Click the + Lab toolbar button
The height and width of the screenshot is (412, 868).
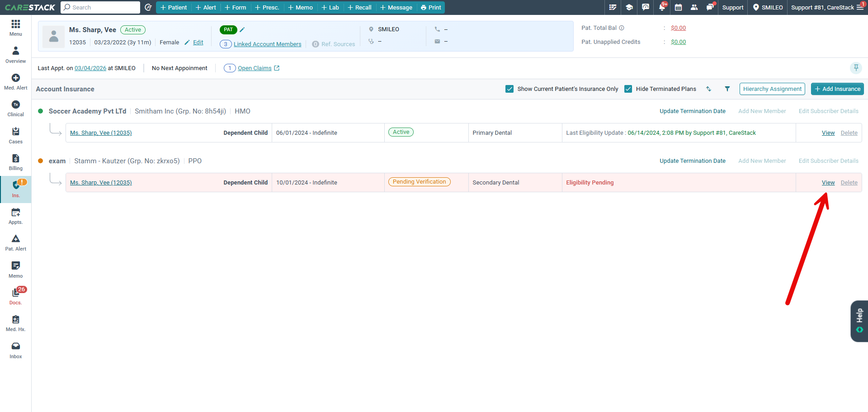coord(330,7)
